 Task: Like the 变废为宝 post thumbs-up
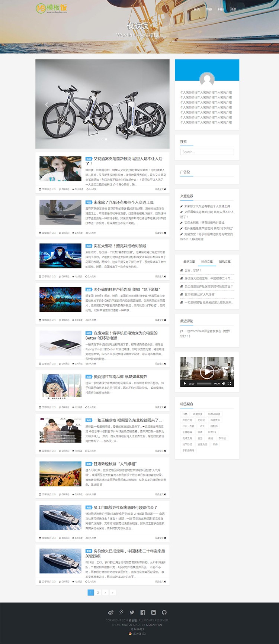[91, 363]
